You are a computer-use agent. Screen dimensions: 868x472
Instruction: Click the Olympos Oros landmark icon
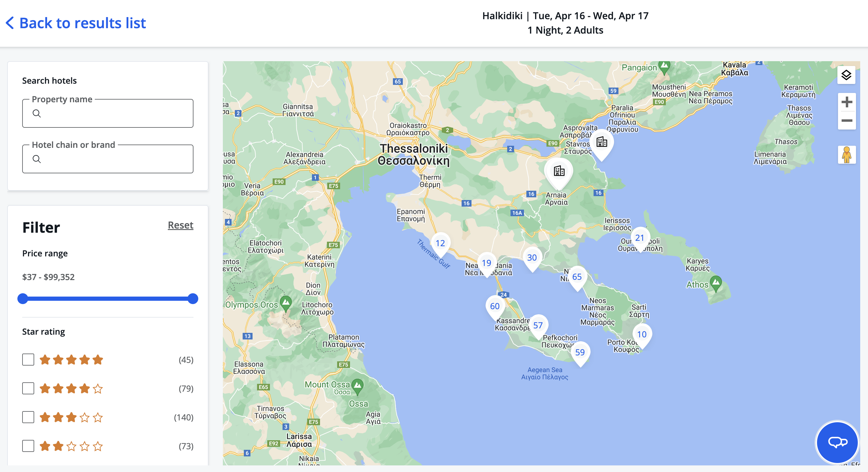tap(286, 303)
